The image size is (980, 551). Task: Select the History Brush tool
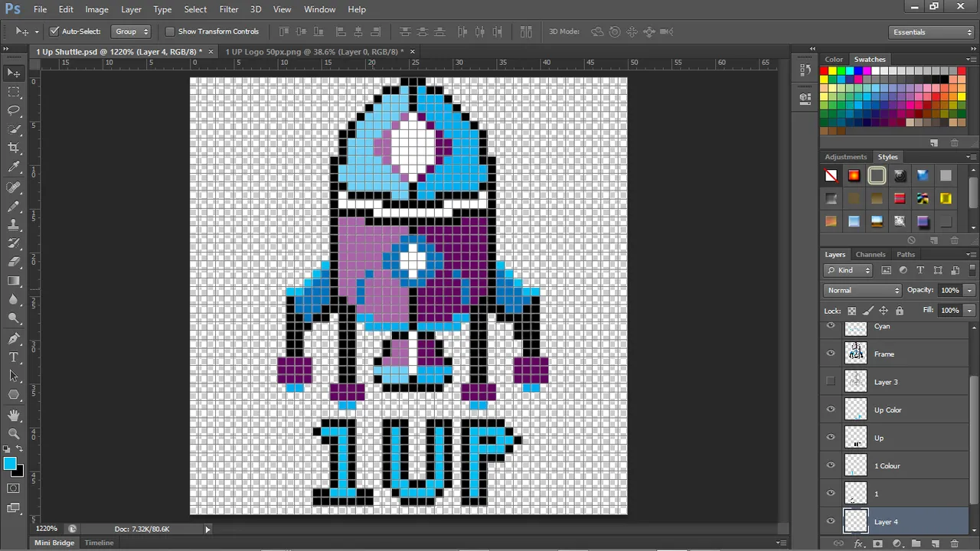pos(14,244)
